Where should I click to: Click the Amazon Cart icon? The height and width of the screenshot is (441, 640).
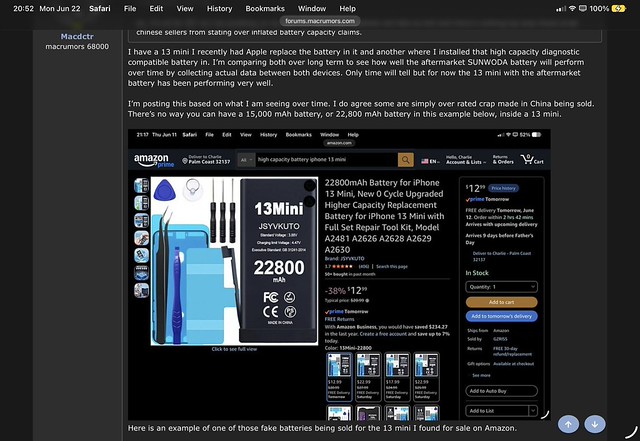[x=531, y=160]
